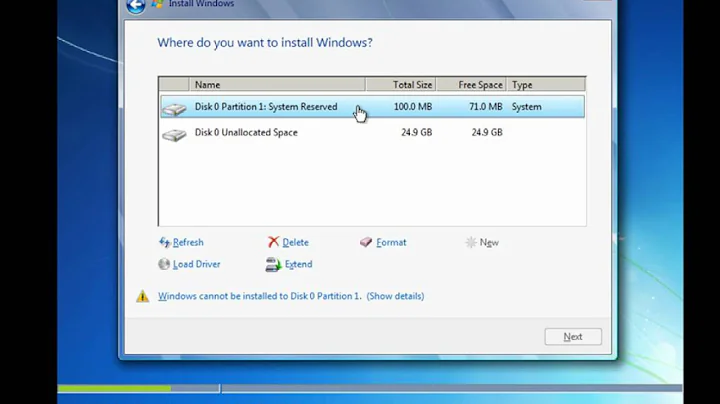Create a New partition
720x404 pixels.
coord(489,242)
